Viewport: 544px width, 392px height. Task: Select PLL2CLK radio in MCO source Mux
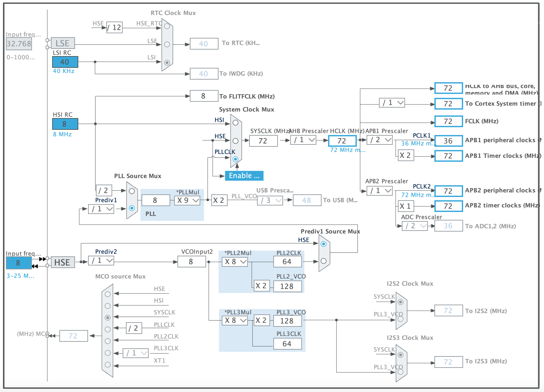click(108, 341)
